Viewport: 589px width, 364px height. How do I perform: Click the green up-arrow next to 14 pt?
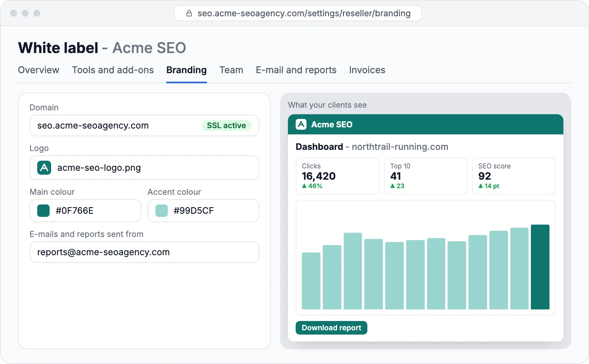click(x=480, y=186)
